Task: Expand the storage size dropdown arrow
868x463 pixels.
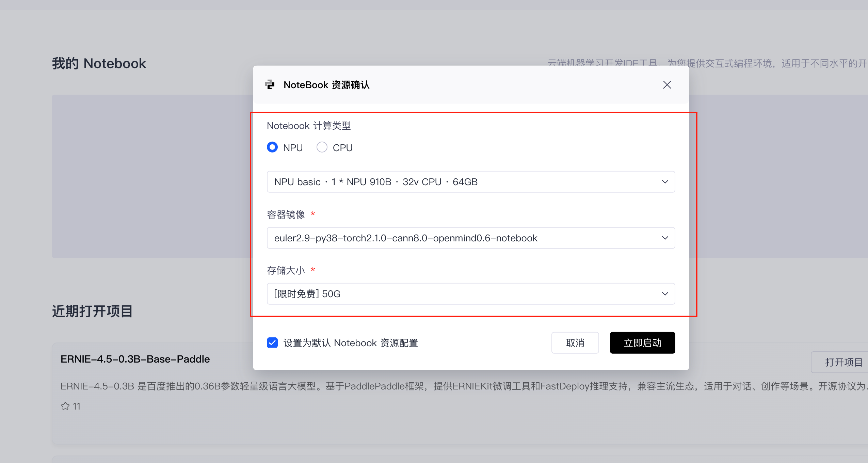Action: coord(665,294)
